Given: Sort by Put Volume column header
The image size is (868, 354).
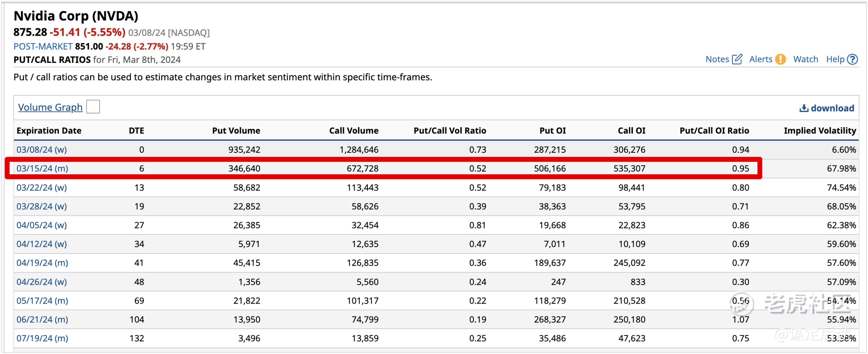Looking at the screenshot, I should click(236, 131).
